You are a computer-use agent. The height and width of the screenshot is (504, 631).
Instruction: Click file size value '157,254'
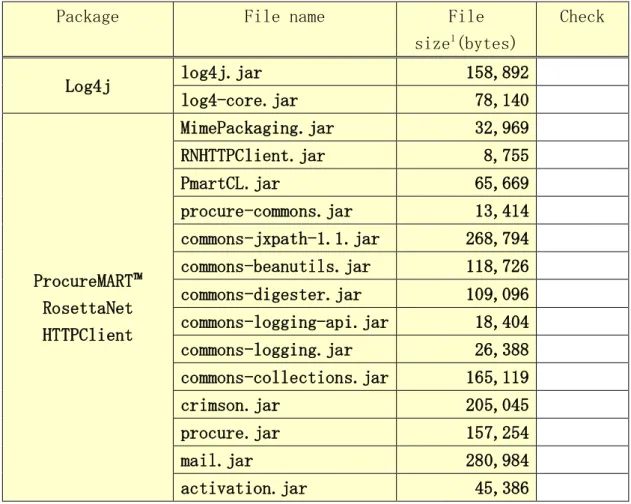497,434
